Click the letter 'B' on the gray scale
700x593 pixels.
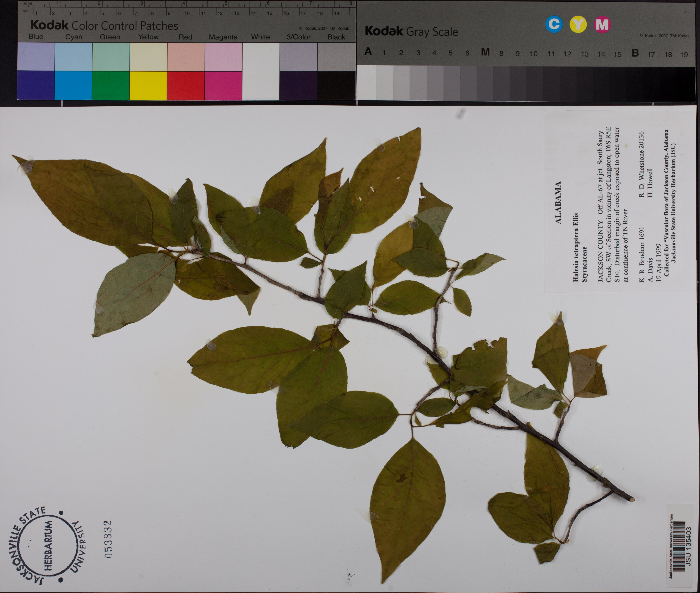tap(635, 53)
